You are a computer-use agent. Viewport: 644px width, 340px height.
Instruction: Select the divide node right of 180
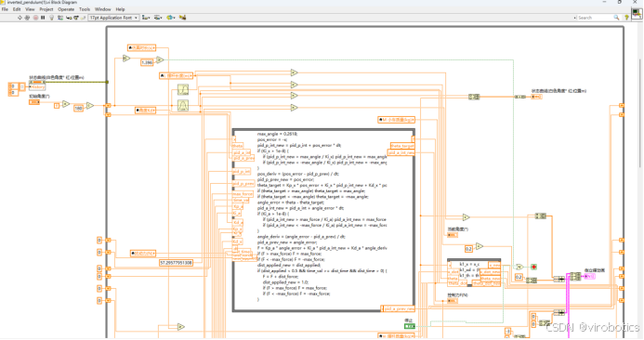pos(90,106)
